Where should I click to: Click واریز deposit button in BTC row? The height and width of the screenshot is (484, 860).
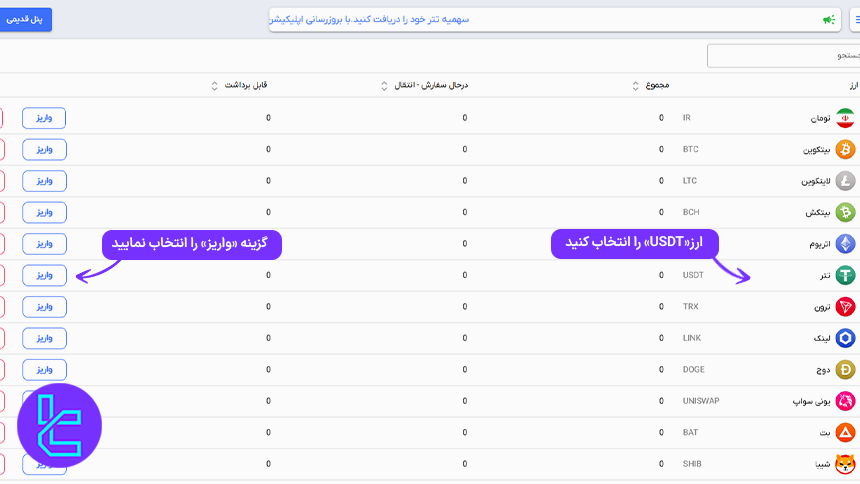44,149
